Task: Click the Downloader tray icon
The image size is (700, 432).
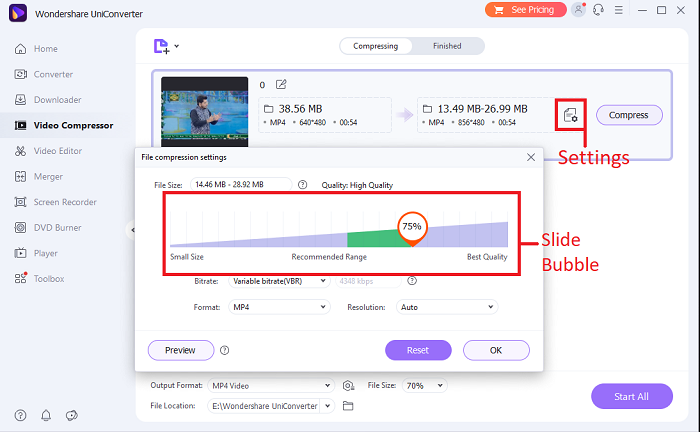Action: (21, 100)
